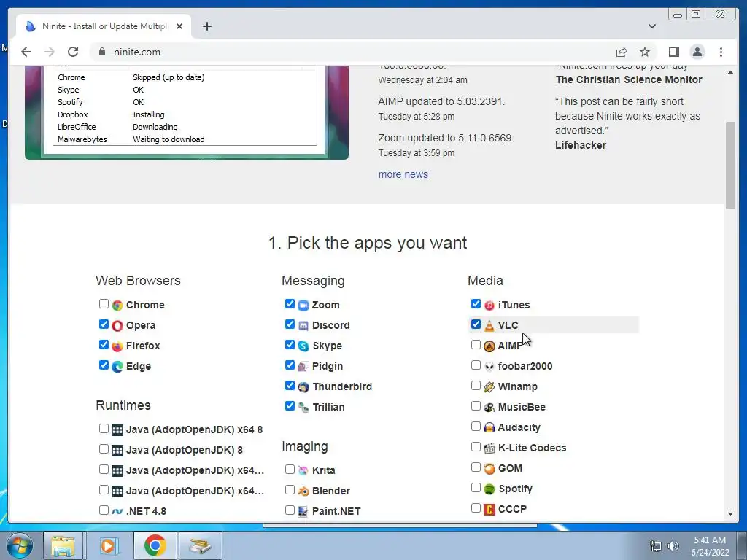747x560 pixels.
Task: Click the Zoom app icon
Action: (303, 306)
